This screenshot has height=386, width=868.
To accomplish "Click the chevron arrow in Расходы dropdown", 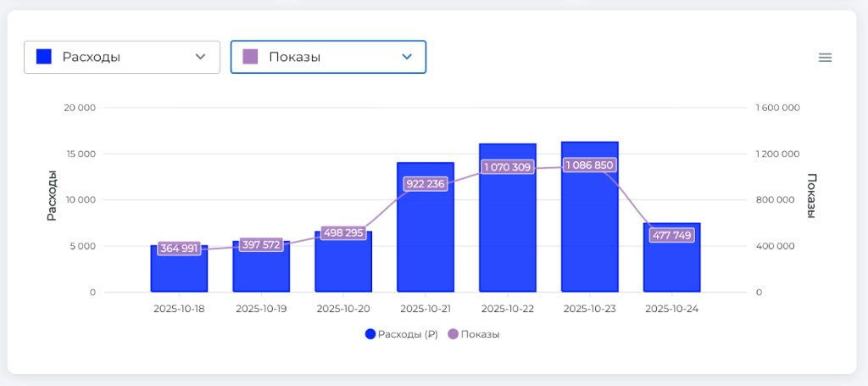I will [201, 57].
